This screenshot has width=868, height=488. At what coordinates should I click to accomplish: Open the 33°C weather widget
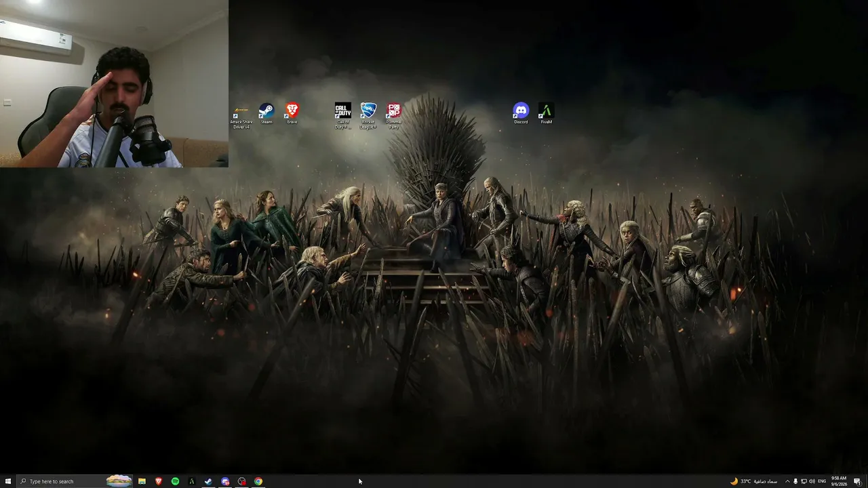[x=753, y=481]
